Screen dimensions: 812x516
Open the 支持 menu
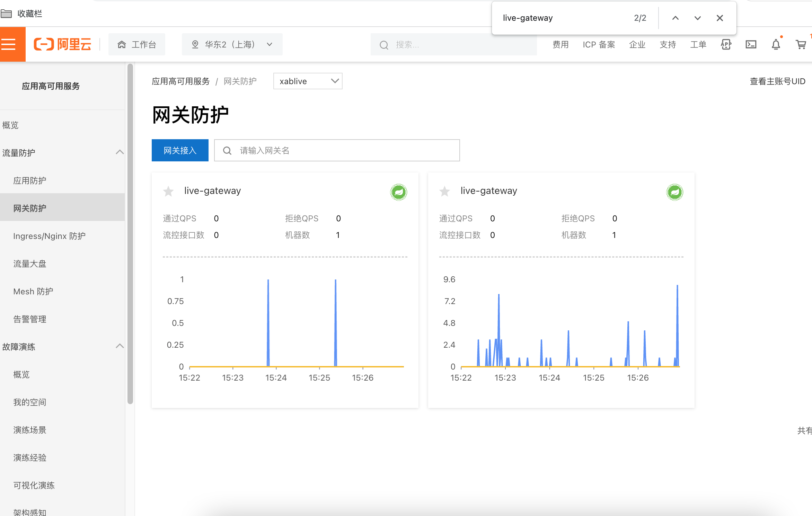pyautogui.click(x=668, y=44)
